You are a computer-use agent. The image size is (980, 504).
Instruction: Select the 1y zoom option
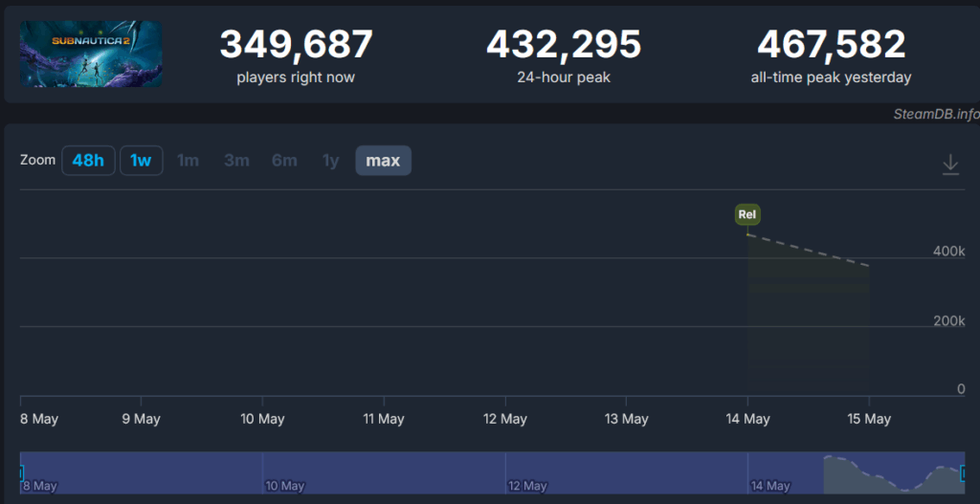pyautogui.click(x=330, y=161)
